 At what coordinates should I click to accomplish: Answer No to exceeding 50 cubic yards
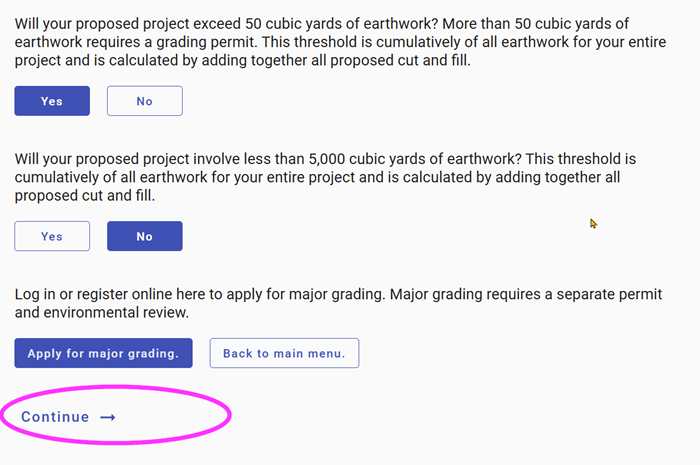click(145, 101)
